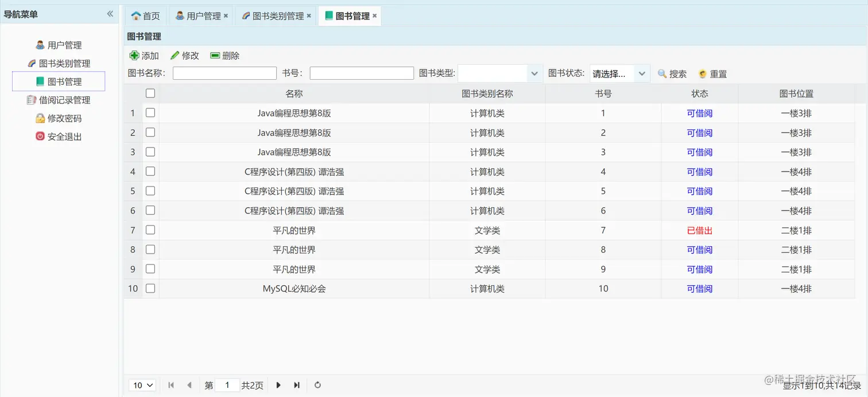Click the 图书类别名称 column header
Image resolution: width=868 pixels, height=397 pixels.
point(487,94)
